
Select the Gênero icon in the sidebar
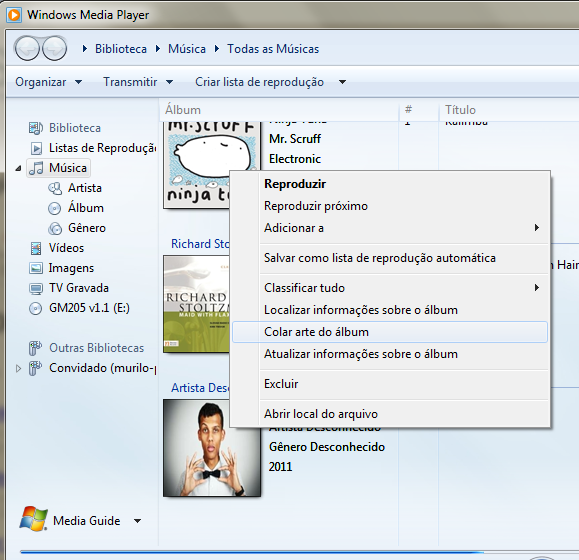pos(55,228)
